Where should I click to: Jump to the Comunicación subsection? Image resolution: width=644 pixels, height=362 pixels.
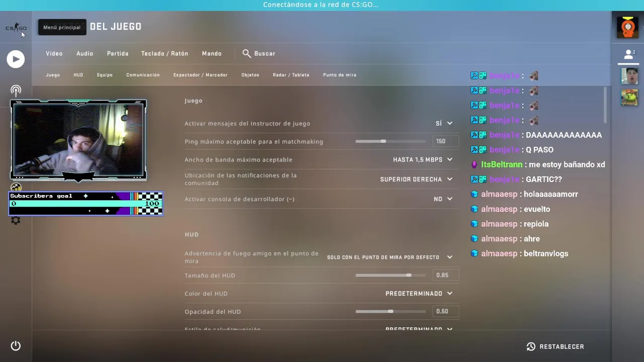[x=143, y=75]
